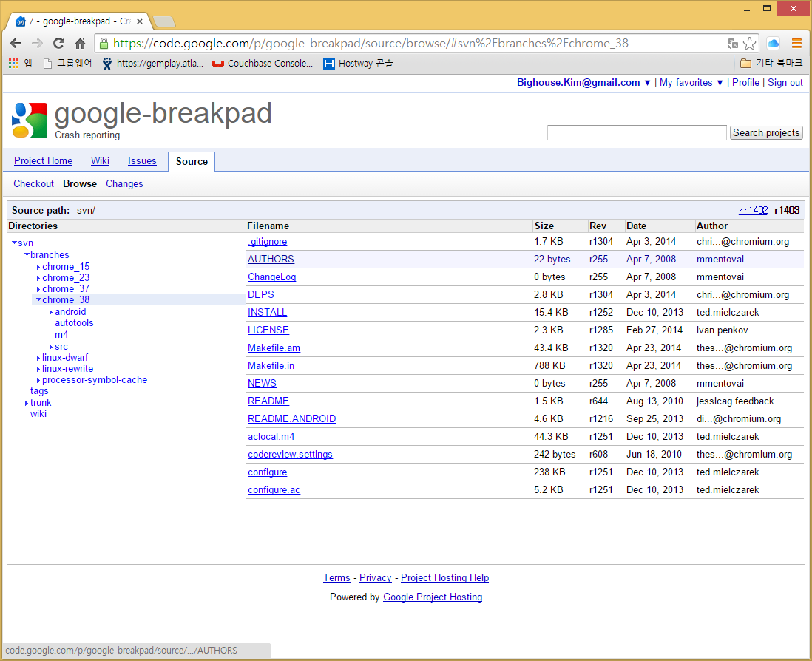Click the browser Forward arrow

point(37,44)
